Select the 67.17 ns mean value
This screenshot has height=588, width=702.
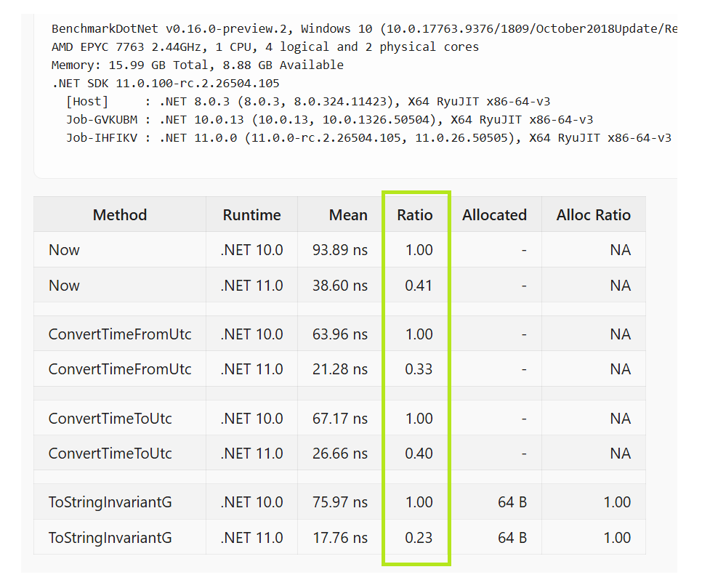click(340, 418)
